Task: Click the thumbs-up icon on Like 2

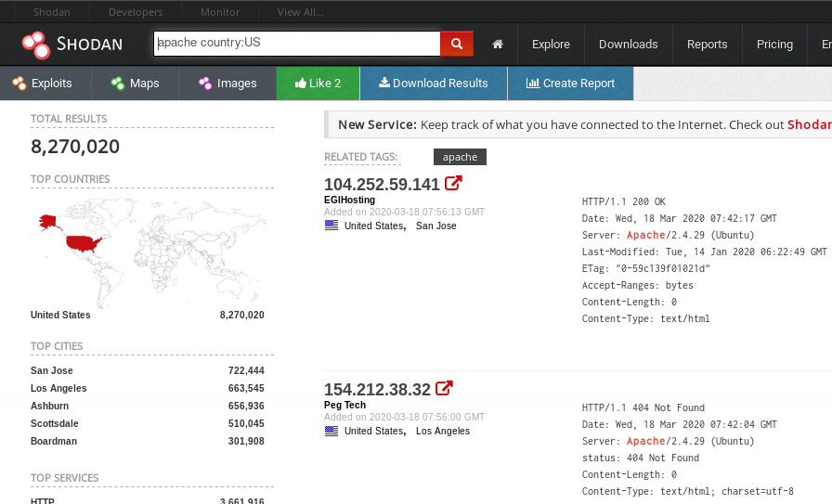Action: tap(300, 83)
